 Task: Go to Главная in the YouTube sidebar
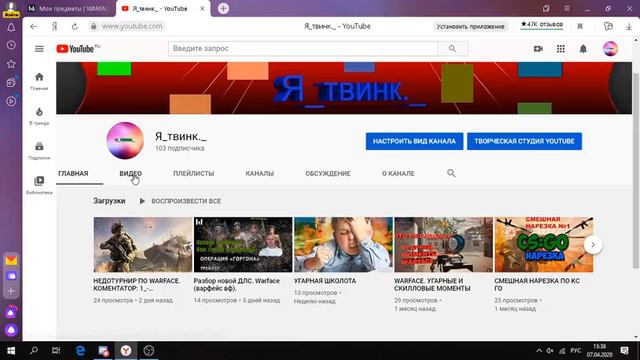tap(39, 81)
